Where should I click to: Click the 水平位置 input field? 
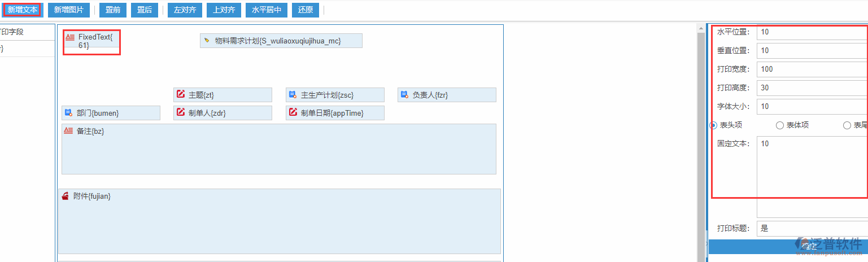(x=812, y=32)
